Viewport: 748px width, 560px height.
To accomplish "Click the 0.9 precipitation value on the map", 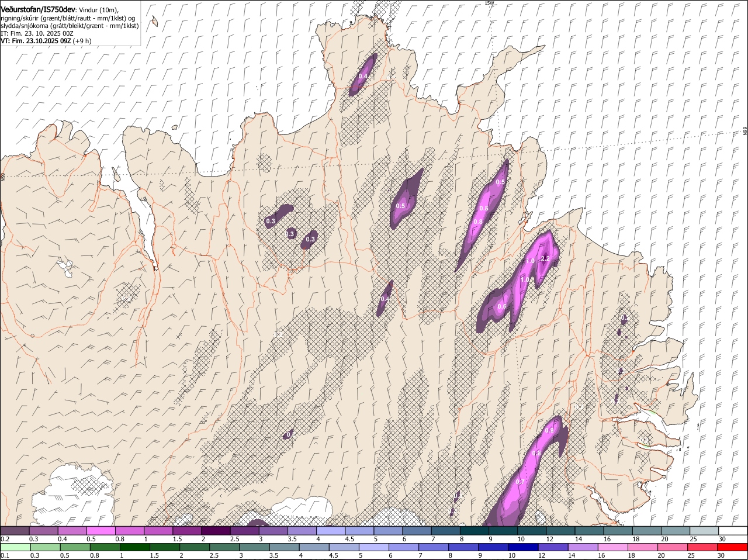I will pos(549,430).
